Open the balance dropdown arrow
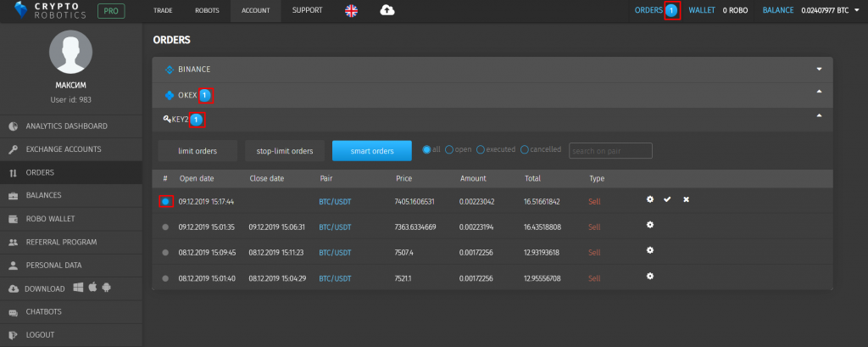This screenshot has width=868, height=347. click(857, 10)
